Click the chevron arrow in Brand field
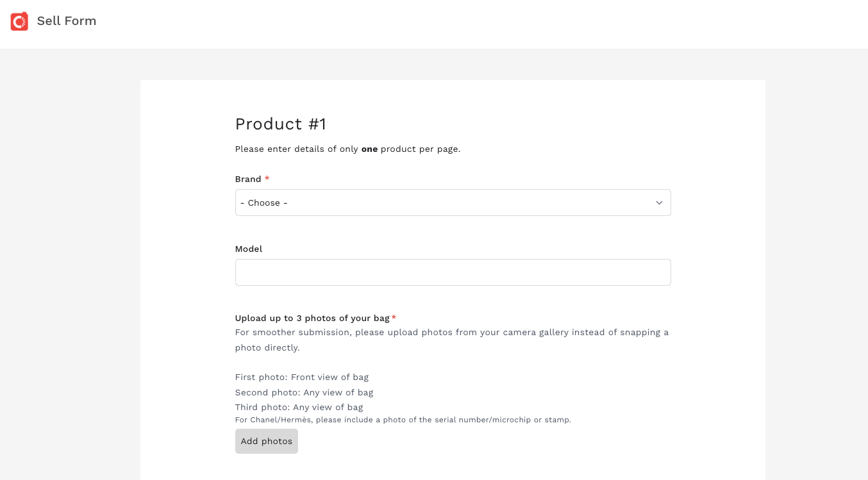The height and width of the screenshot is (480, 868). [x=659, y=203]
